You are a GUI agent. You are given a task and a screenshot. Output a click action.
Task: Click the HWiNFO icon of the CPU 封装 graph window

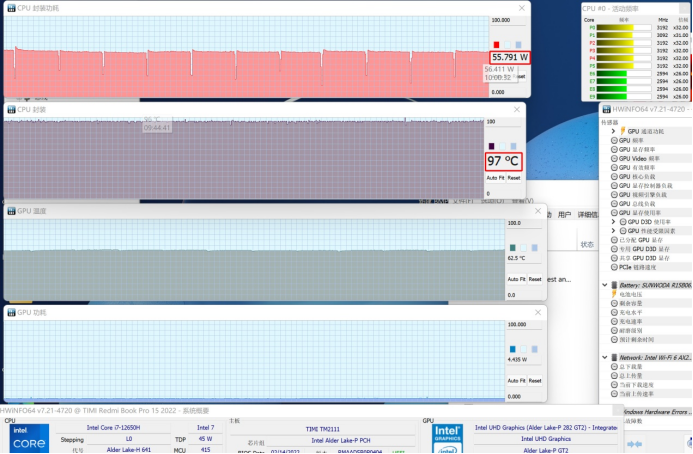click(11, 110)
